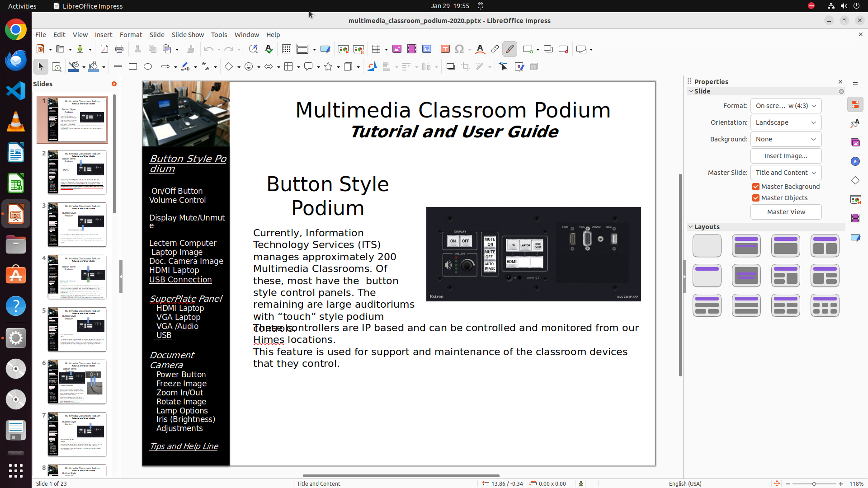Open the Background None dropdown

tap(786, 139)
